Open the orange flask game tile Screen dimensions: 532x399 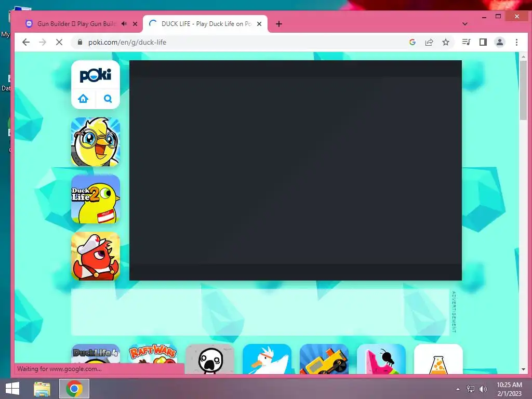click(x=438, y=359)
